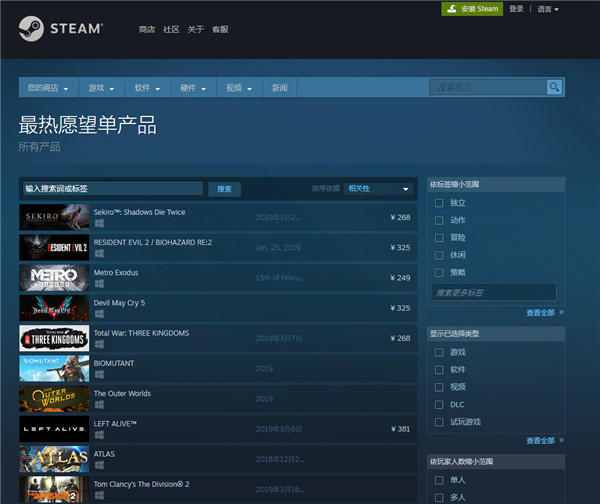Open the 软件 store bar dropdown

[148, 88]
